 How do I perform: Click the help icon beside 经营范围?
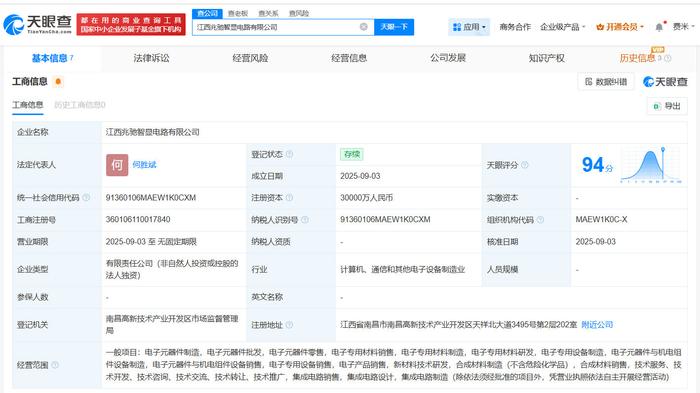point(55,365)
